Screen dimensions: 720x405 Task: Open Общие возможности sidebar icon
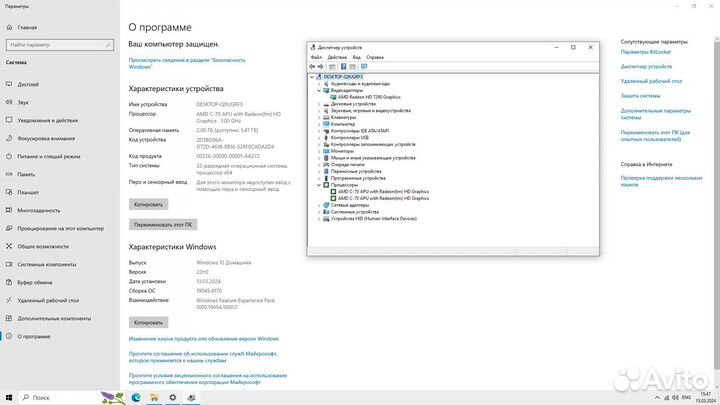[9, 246]
